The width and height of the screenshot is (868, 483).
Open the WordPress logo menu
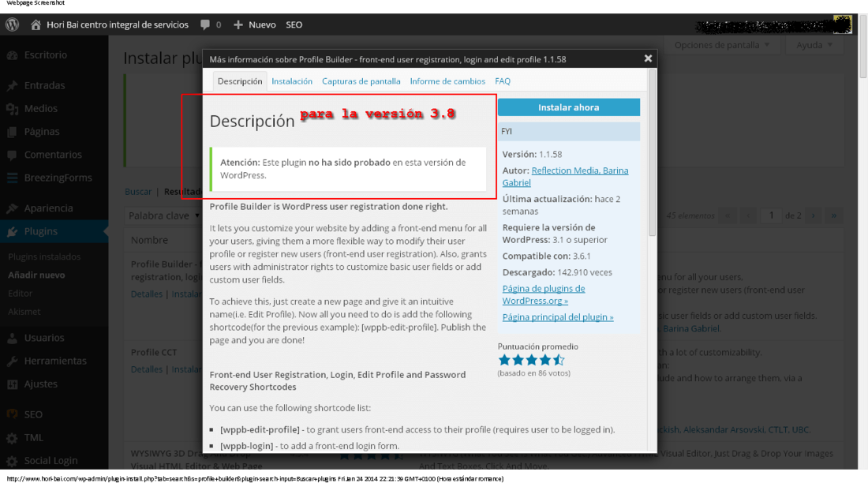click(x=12, y=24)
